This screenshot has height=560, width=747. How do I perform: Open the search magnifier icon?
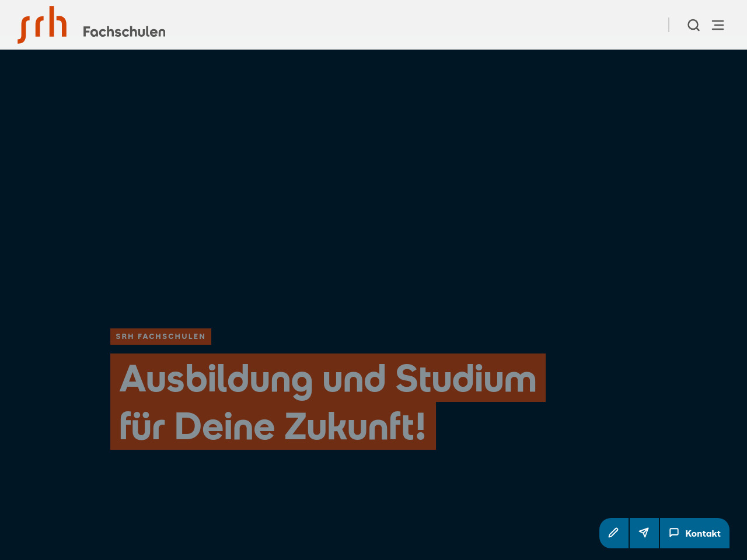[x=693, y=25]
